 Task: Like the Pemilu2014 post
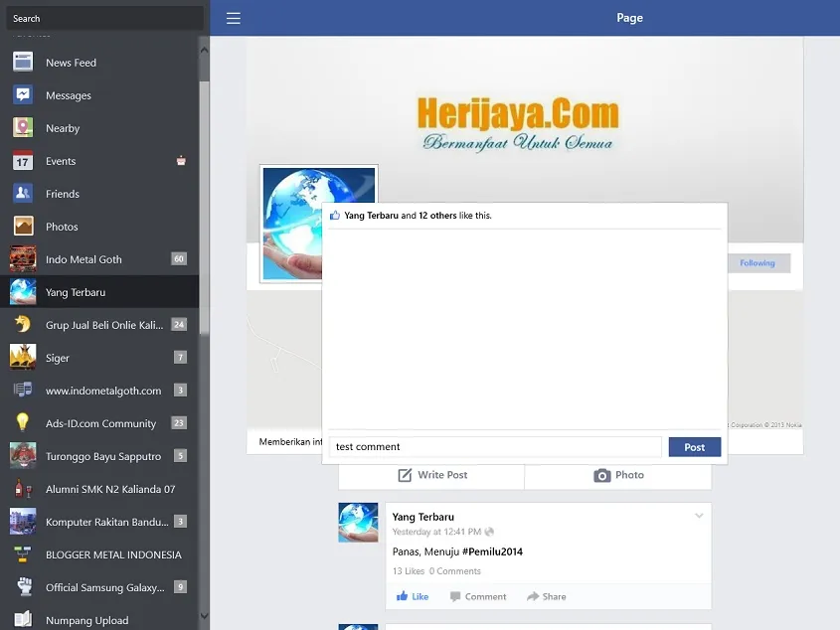pos(413,596)
